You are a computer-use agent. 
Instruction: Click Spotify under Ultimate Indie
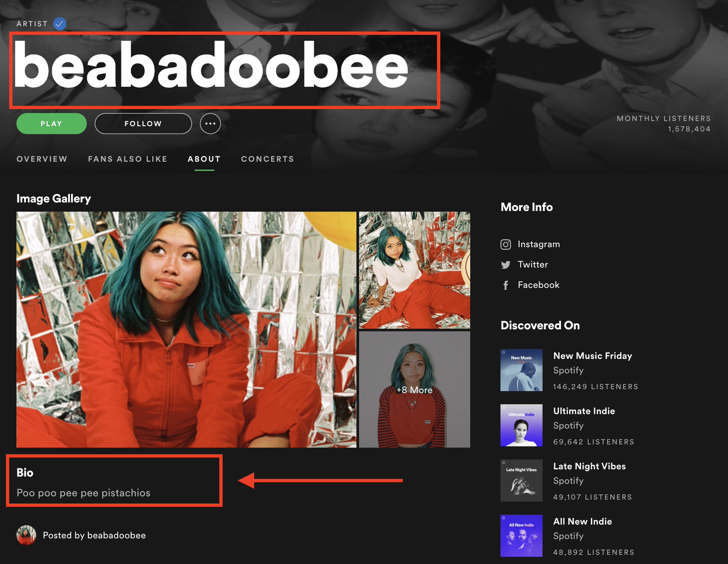[568, 426]
